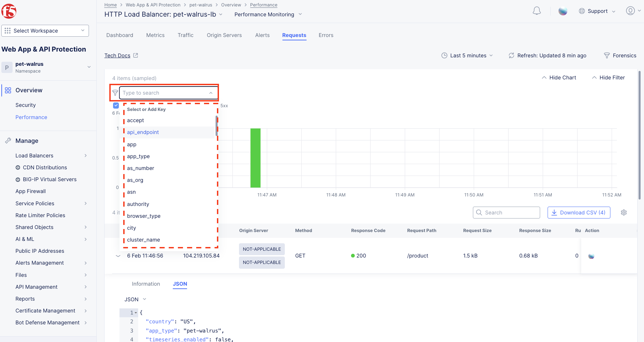
Task: Click Hide Chart button
Action: coord(559,78)
